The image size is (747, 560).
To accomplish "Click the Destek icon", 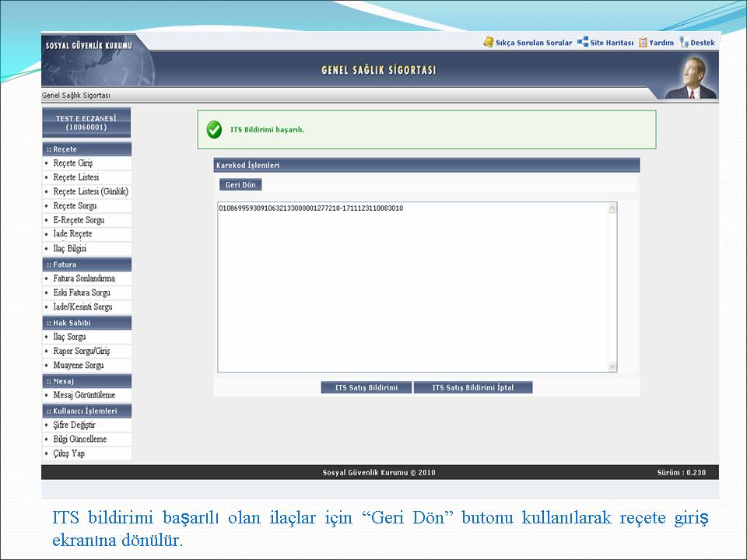I will click(683, 43).
